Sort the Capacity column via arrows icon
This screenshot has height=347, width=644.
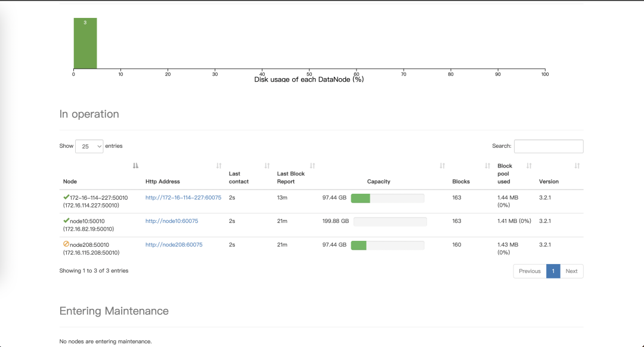point(442,166)
